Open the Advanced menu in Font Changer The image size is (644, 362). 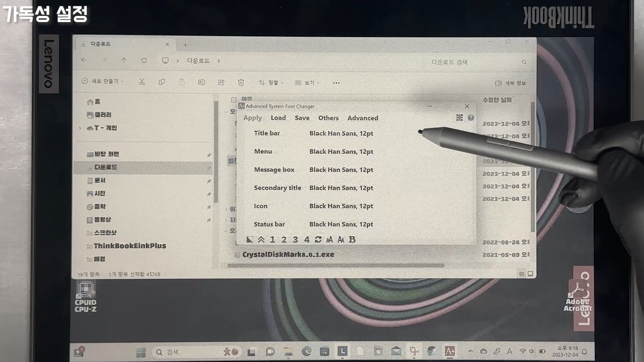click(363, 118)
